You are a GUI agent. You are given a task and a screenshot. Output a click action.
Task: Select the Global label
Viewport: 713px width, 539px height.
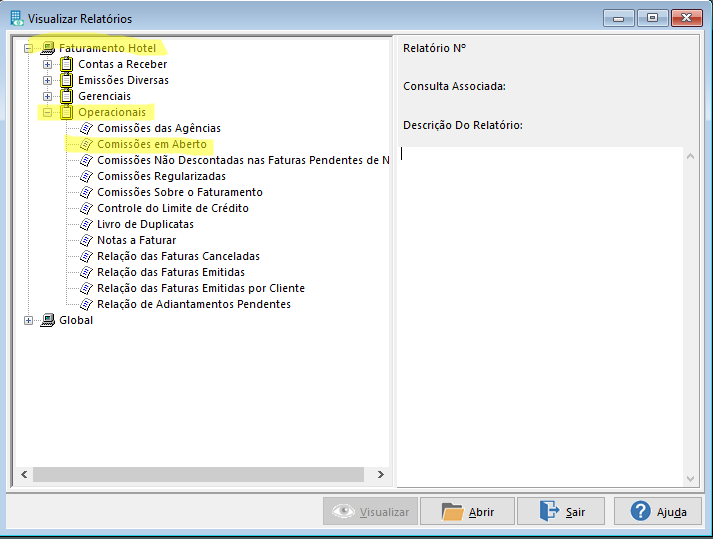point(76,320)
